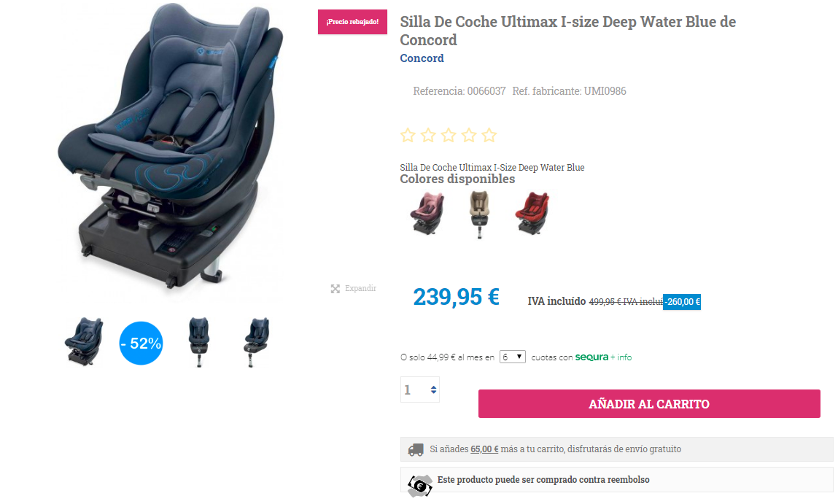The image size is (838, 504).
Task: Click the Expandir image icon
Action: 335,289
